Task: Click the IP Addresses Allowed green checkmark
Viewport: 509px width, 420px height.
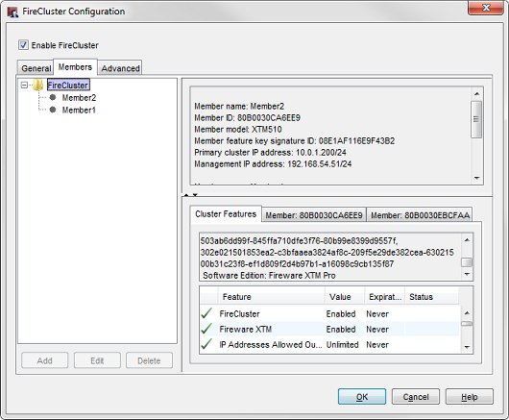Action: [x=206, y=344]
